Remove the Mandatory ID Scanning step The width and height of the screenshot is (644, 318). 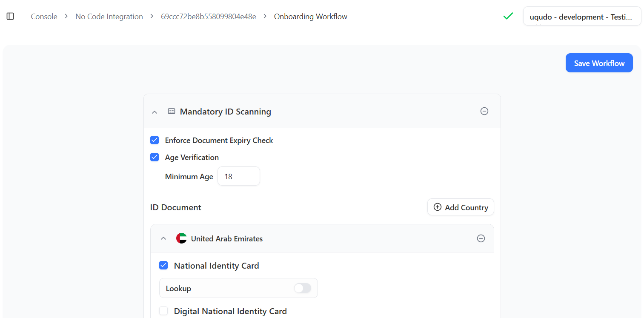tap(484, 111)
